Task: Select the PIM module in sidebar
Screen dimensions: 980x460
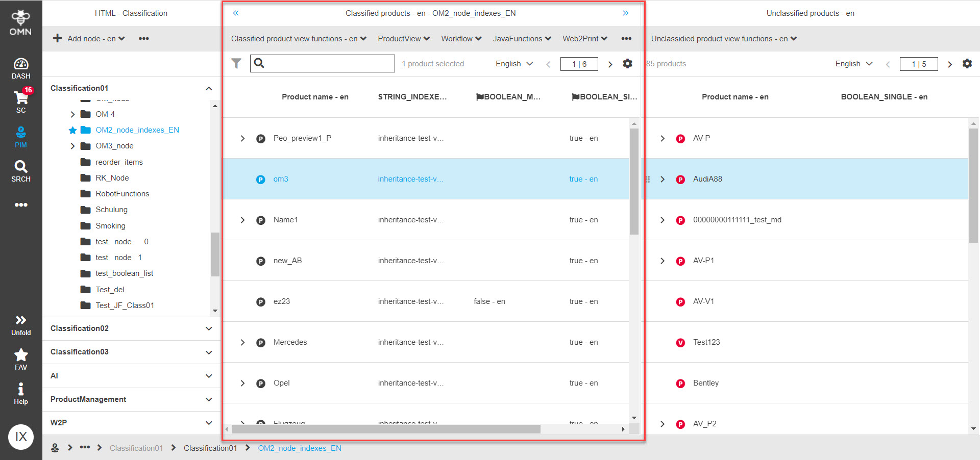Action: click(x=20, y=137)
